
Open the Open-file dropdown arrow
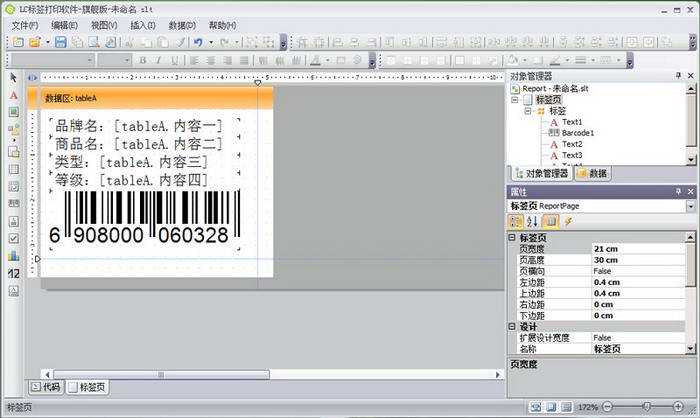tap(47, 42)
